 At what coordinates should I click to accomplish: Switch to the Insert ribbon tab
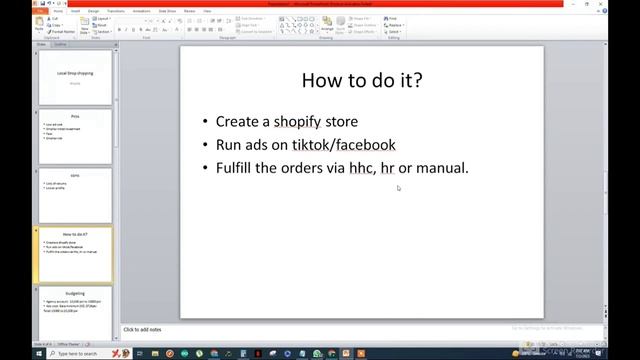76,11
